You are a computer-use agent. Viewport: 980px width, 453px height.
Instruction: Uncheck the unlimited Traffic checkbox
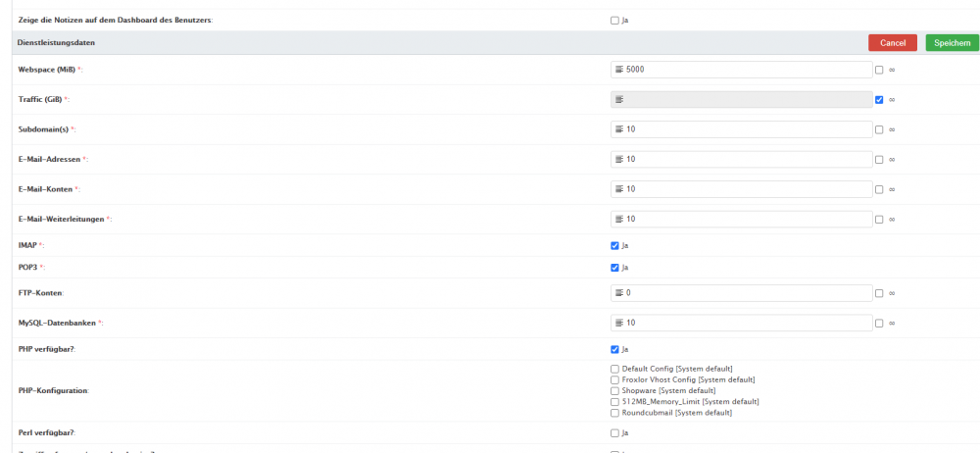[880, 99]
